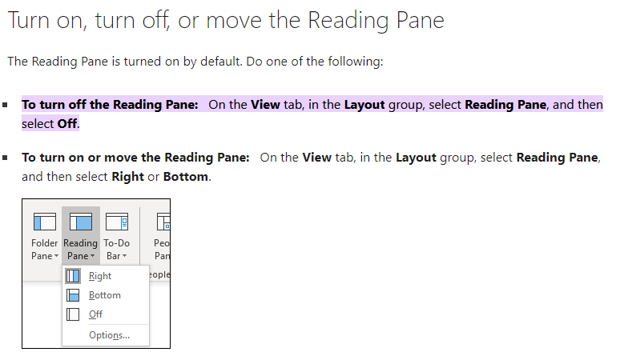Click the Folder Pane icon
620x364 pixels.
click(x=45, y=222)
